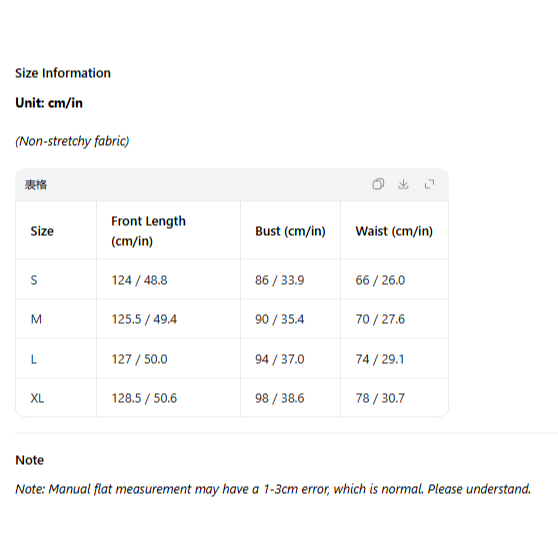
Task: Click the manual flat measurement note text
Action: pyautogui.click(x=273, y=489)
